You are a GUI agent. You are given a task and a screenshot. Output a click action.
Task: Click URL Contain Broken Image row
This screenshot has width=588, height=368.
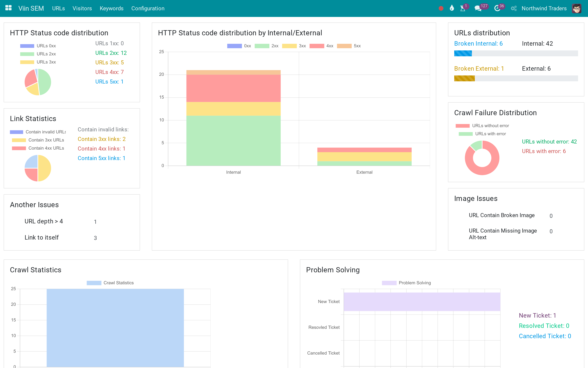pyautogui.click(x=511, y=215)
